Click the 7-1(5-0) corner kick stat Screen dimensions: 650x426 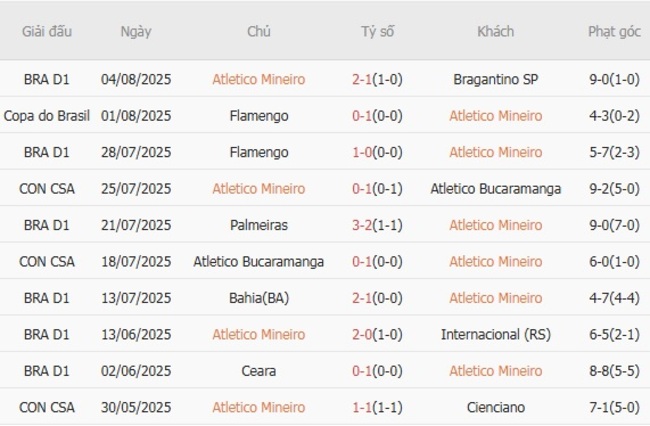click(614, 407)
